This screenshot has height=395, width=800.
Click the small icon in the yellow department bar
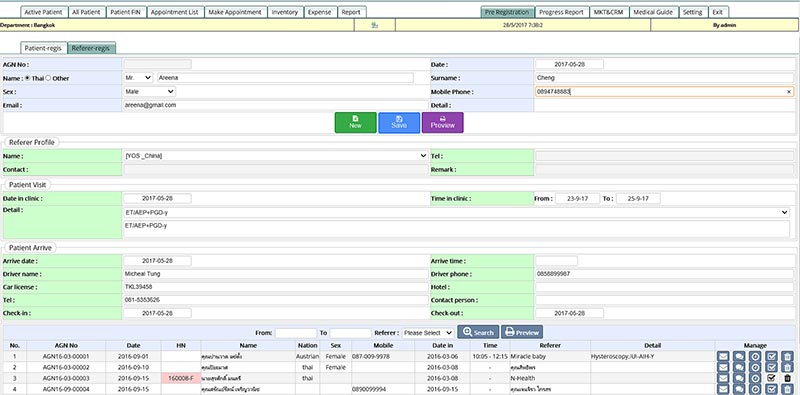pos(374,25)
